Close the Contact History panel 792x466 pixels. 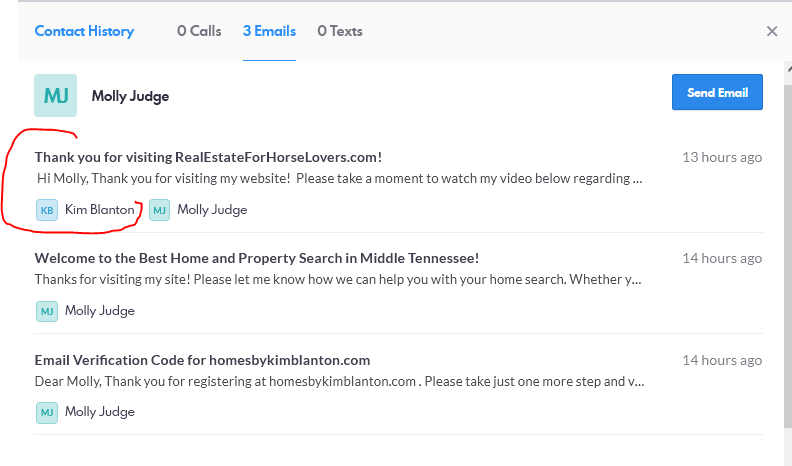click(x=772, y=31)
